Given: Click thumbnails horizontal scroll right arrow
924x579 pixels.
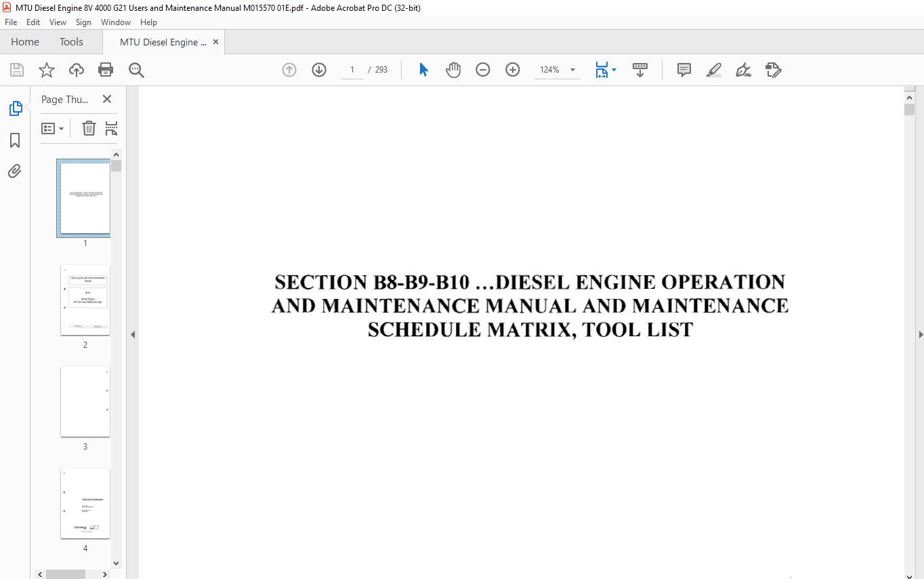Looking at the screenshot, I should click(104, 574).
